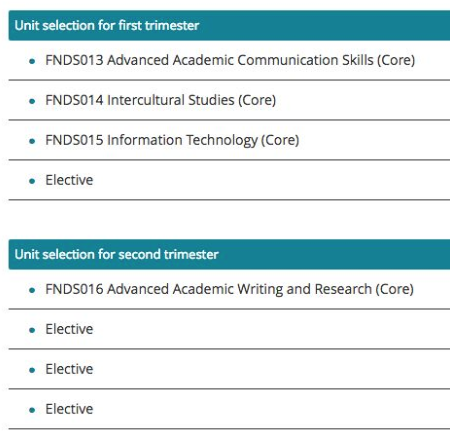
Task: Open FNDS016 Advanced Academic Writing and Research
Action: 229,289
